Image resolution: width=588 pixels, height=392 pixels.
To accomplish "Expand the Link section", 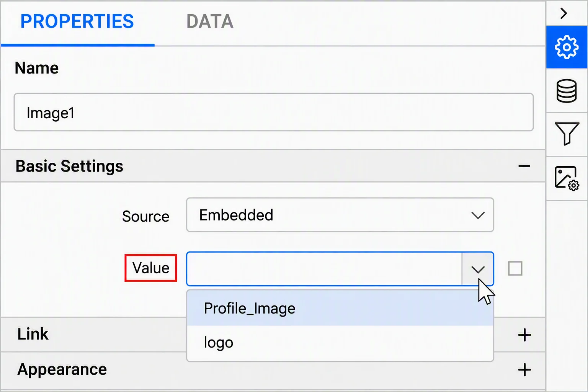I will (x=524, y=335).
